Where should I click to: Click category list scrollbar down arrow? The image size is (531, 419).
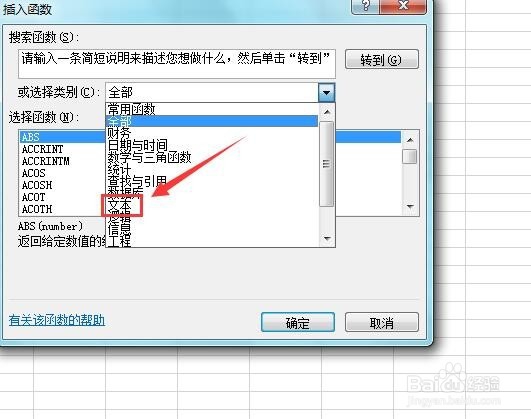[x=327, y=239]
